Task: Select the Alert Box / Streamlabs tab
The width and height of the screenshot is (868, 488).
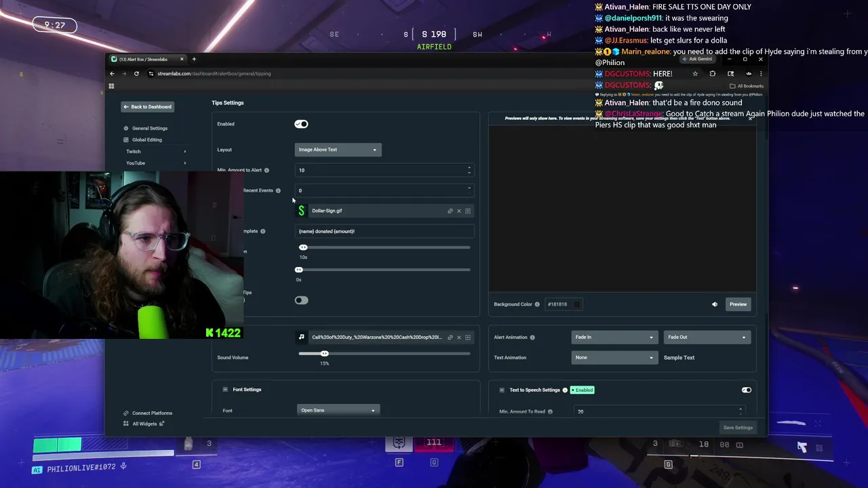Action: [146, 59]
